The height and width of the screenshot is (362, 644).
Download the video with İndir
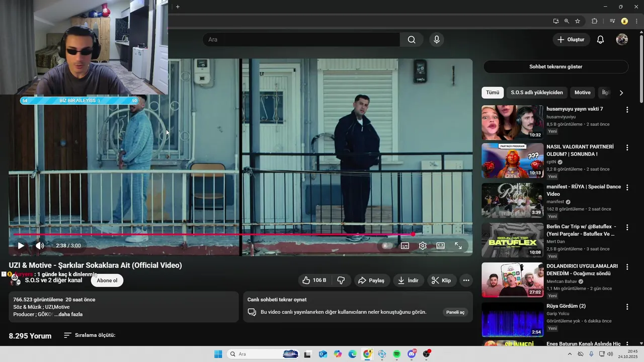(x=408, y=281)
